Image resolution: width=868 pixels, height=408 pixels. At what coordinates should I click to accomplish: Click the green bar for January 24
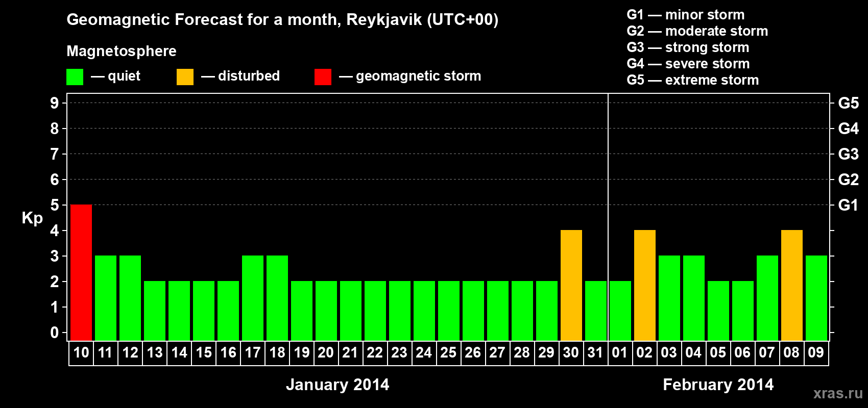pos(424,311)
